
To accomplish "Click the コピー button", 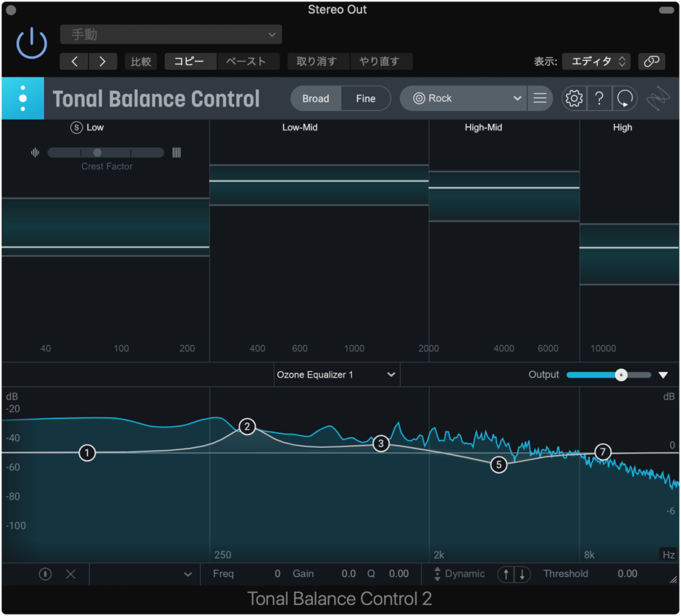I will pyautogui.click(x=190, y=62).
